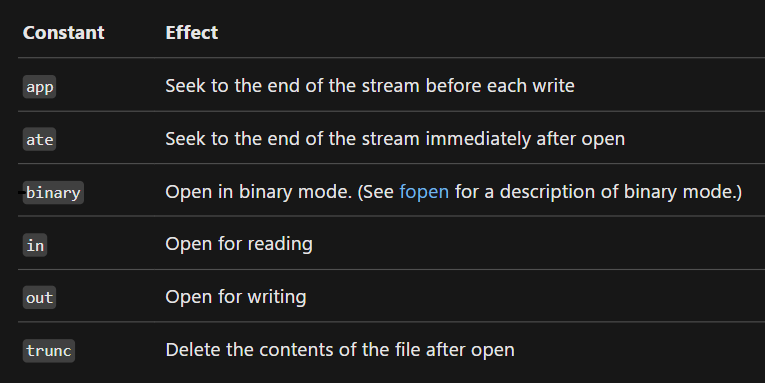Select the binary constant code label
The image size is (765, 383).
click(53, 193)
